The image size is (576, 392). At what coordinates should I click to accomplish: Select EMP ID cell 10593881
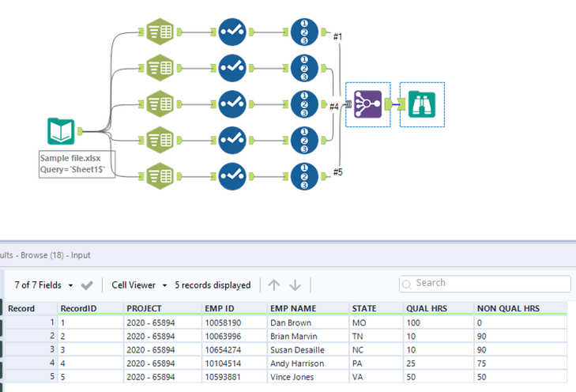[x=235, y=377]
